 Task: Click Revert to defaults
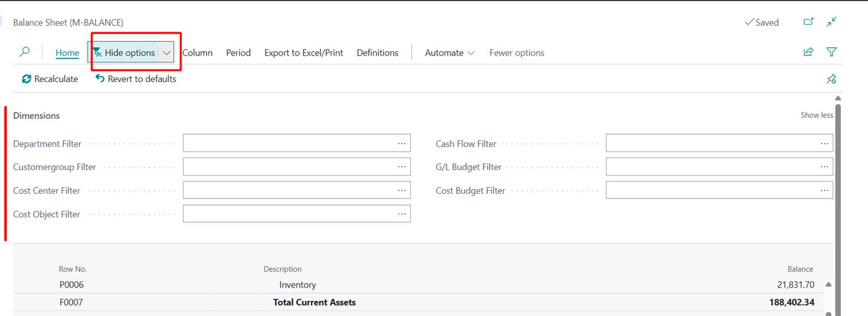tap(136, 79)
